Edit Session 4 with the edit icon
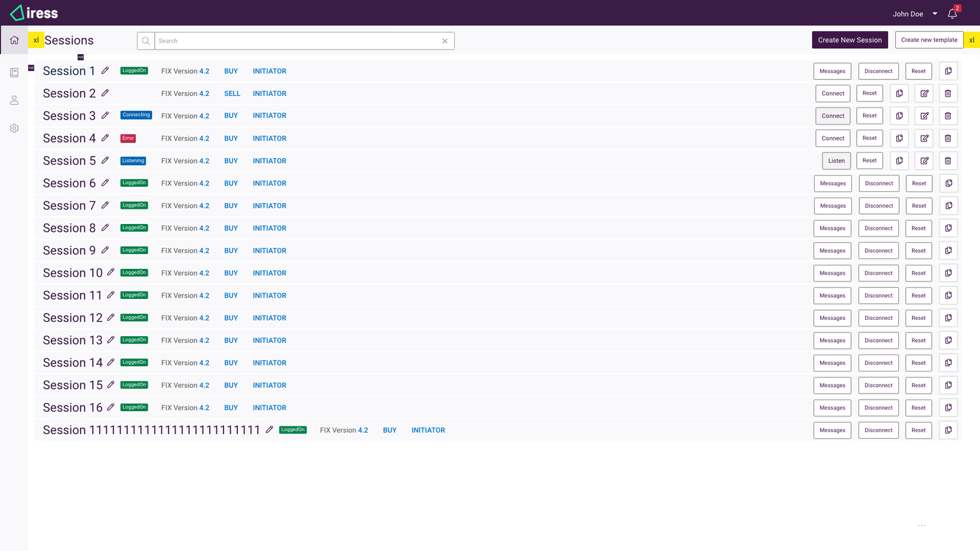Image resolution: width=980 pixels, height=551 pixels. pos(924,138)
